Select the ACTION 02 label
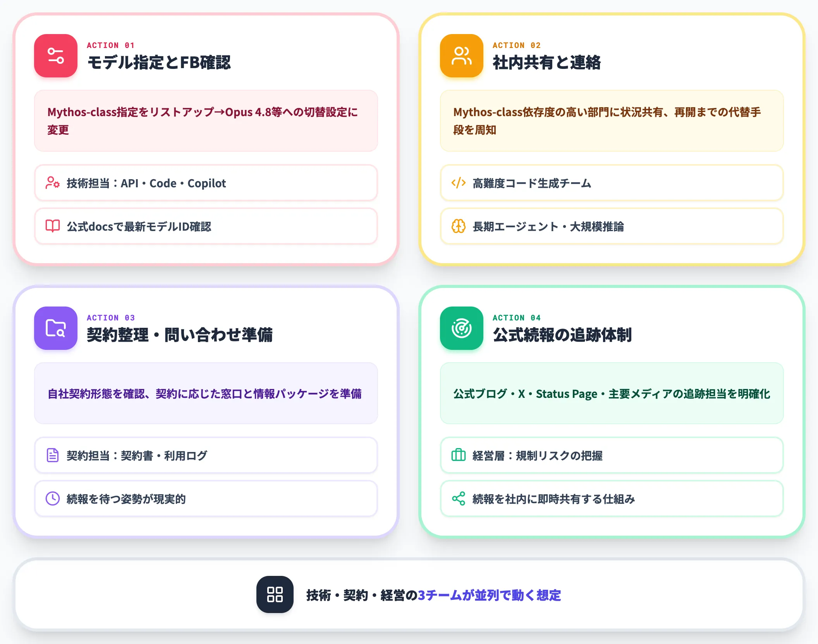 [517, 45]
